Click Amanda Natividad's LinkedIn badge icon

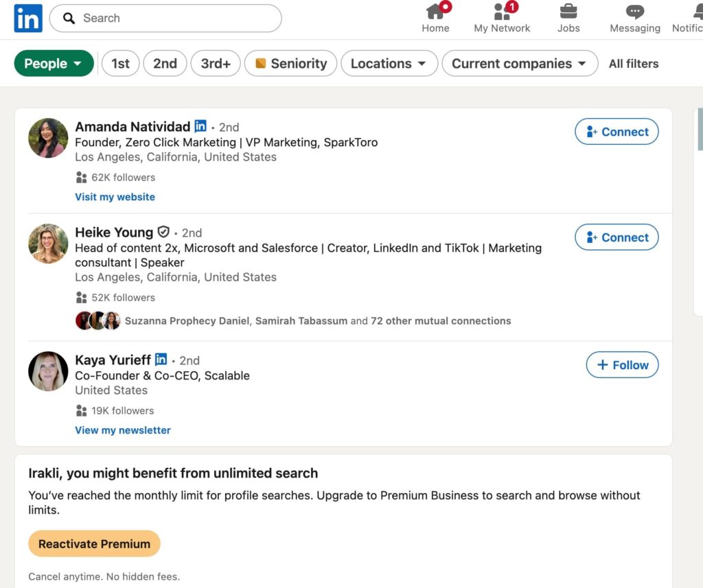point(200,126)
